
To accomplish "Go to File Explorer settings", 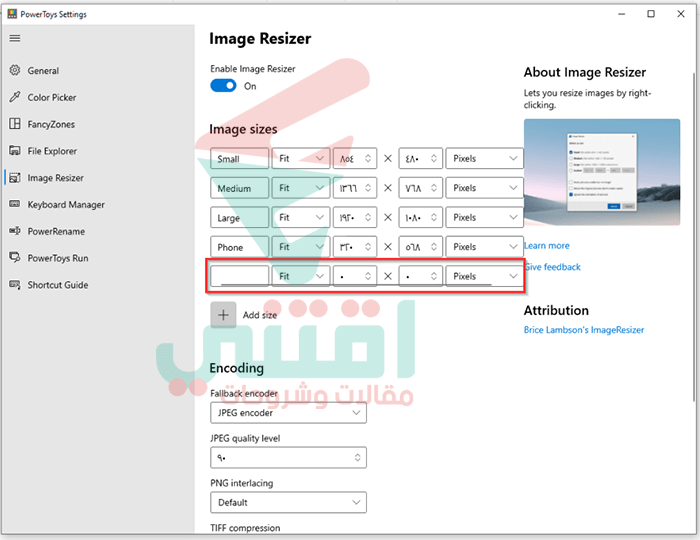I will pos(52,151).
